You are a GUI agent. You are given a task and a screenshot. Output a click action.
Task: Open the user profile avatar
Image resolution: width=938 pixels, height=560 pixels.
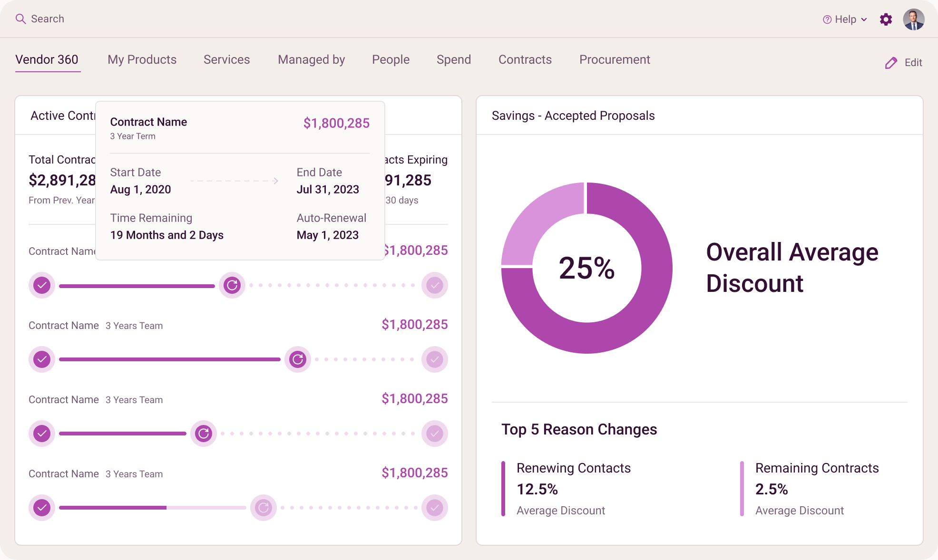tap(914, 19)
